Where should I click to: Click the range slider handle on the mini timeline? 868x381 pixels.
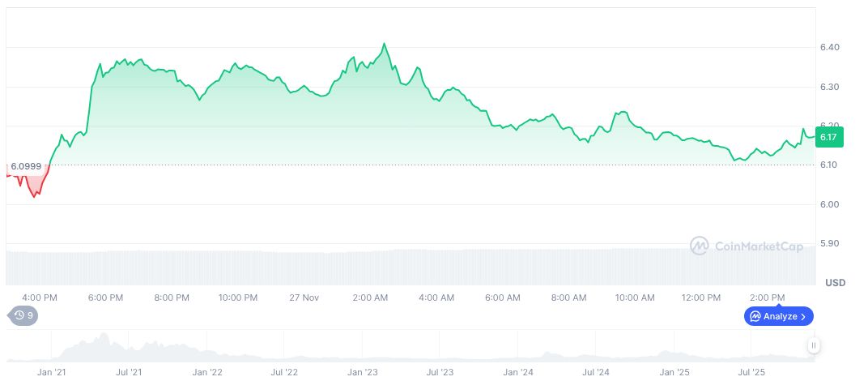[813, 346]
